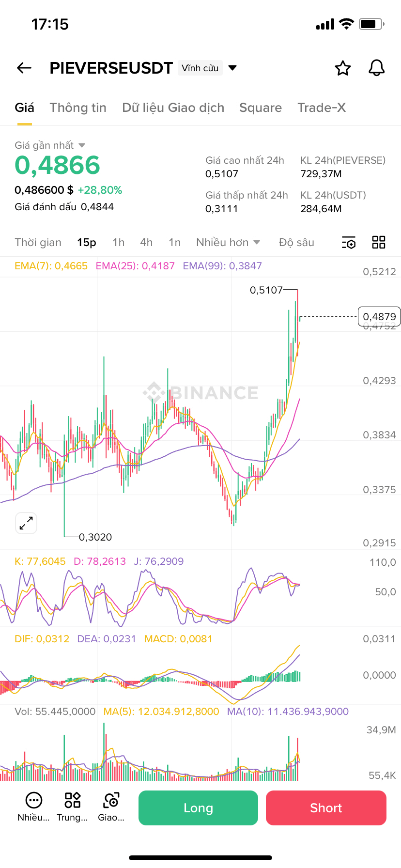Open Trung... center icon in bottom bar
Viewport: 401px width, 868px height.
pyautogui.click(x=72, y=807)
